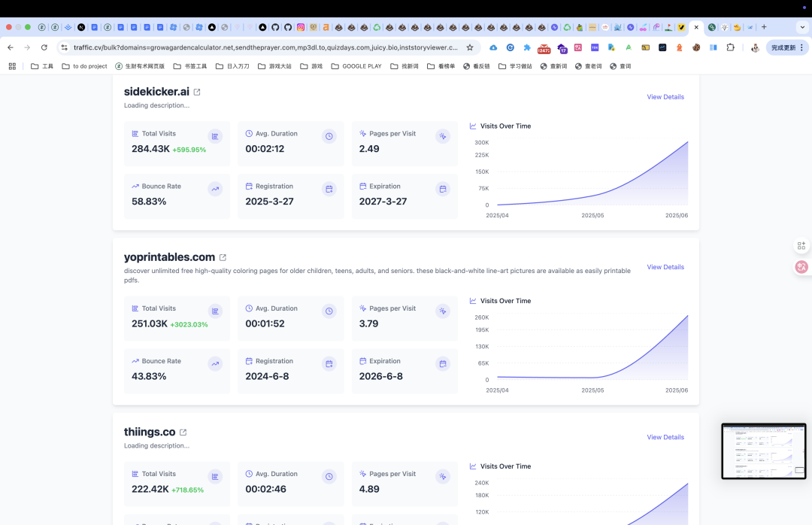Image resolution: width=812 pixels, height=525 pixels.
Task: Expand the to do project bookmarks folder
Action: pos(84,66)
